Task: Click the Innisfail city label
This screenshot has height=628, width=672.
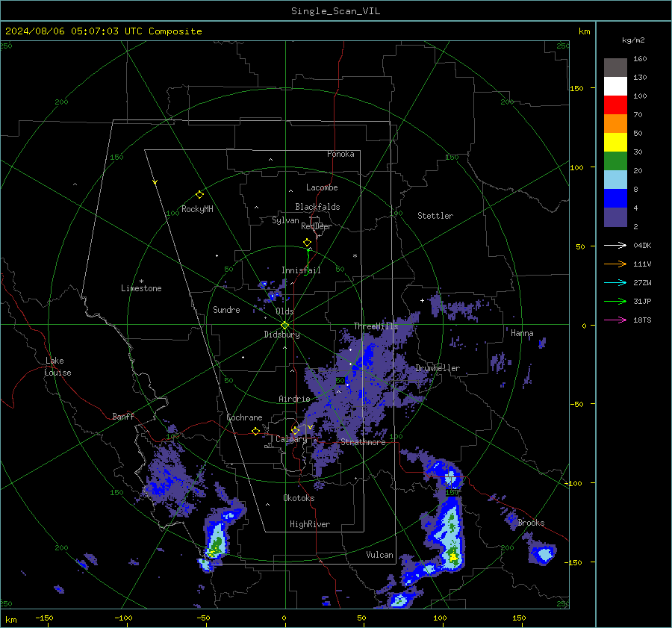Action: click(x=301, y=270)
